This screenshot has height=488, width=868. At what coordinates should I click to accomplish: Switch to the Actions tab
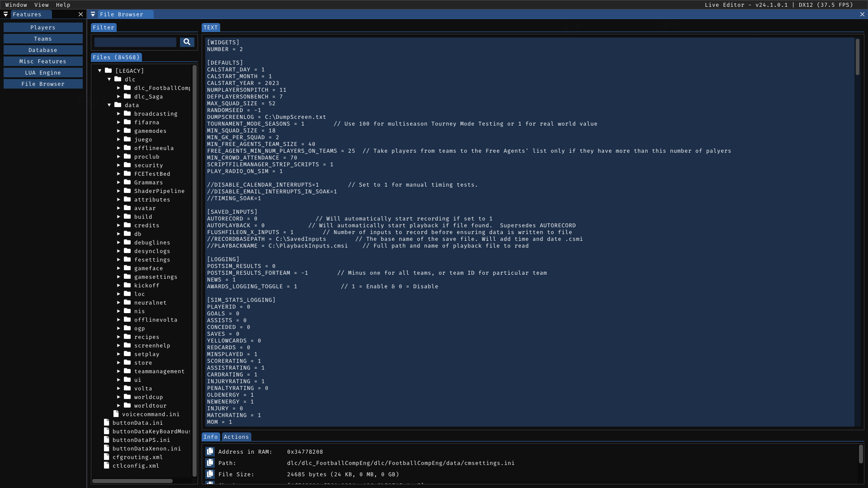click(x=236, y=437)
